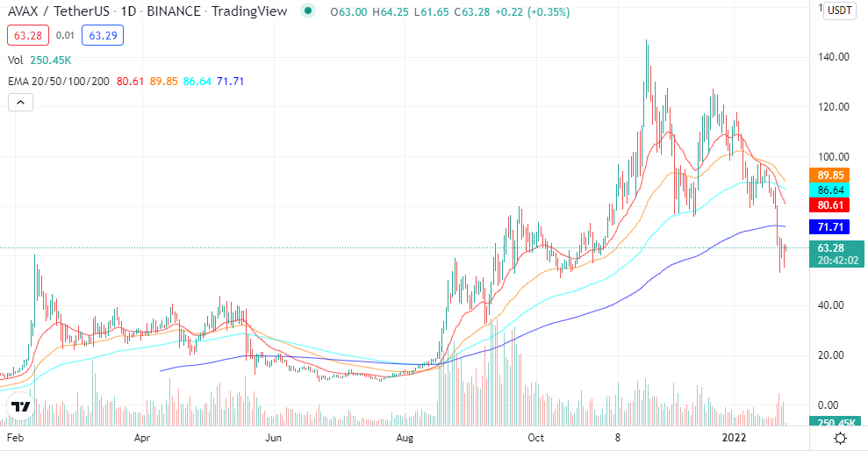
Task: Open USDT currency selector
Action: (x=839, y=11)
